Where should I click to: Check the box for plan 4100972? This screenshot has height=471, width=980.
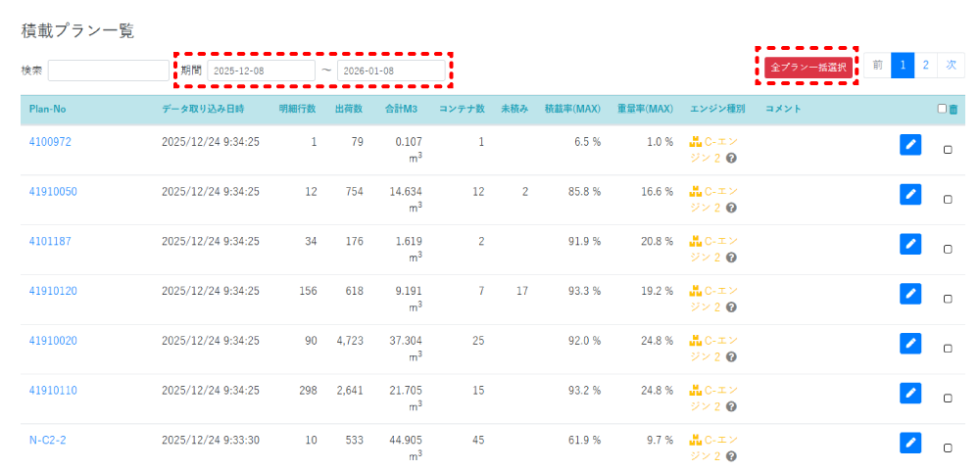(x=947, y=150)
